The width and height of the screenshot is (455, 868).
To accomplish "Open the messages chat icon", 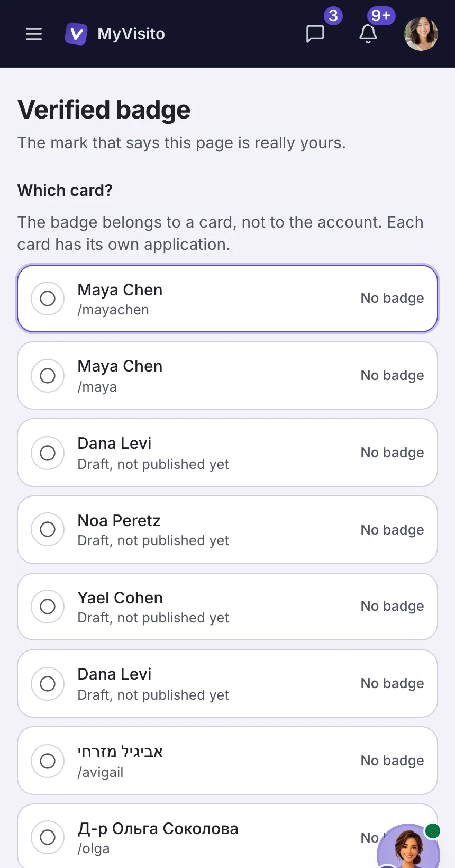I will (315, 34).
